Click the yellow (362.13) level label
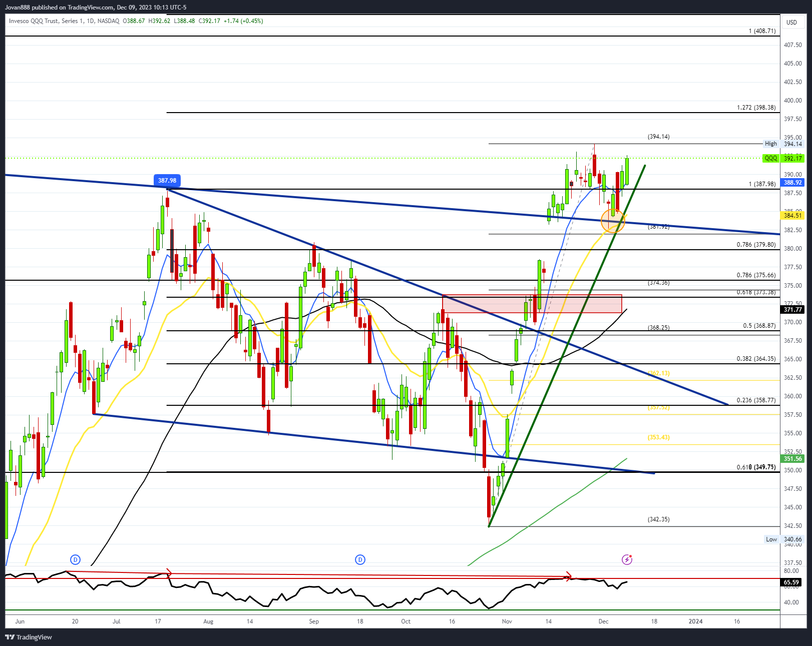Image resolution: width=812 pixels, height=646 pixels. [x=658, y=373]
